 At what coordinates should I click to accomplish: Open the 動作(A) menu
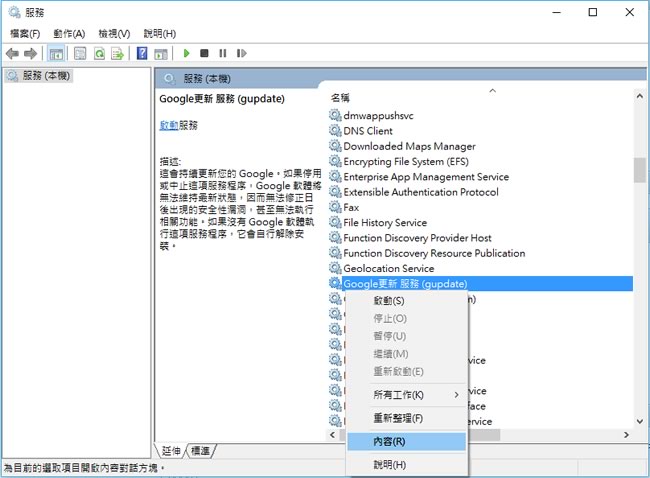[x=69, y=34]
